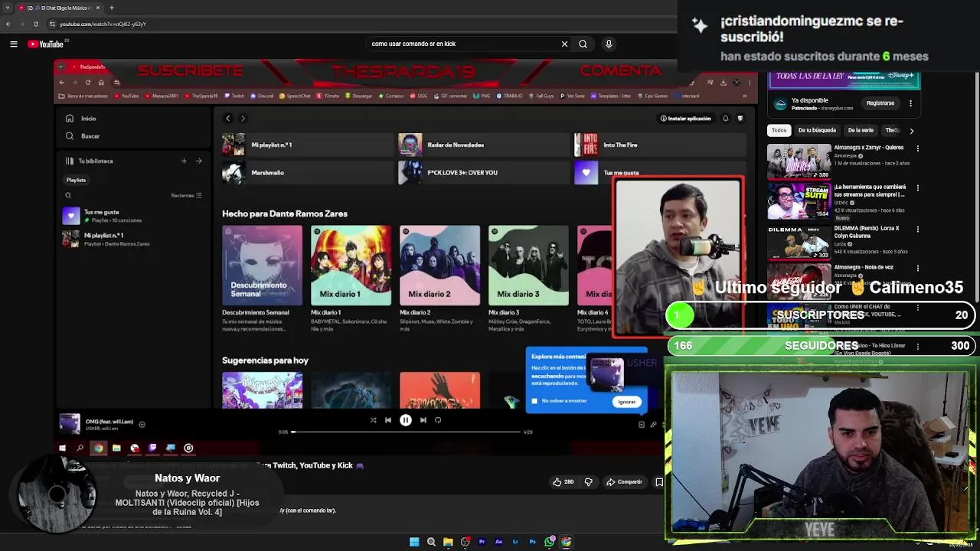The image size is (980, 551).
Task: Like the YouTube video
Action: click(x=563, y=482)
